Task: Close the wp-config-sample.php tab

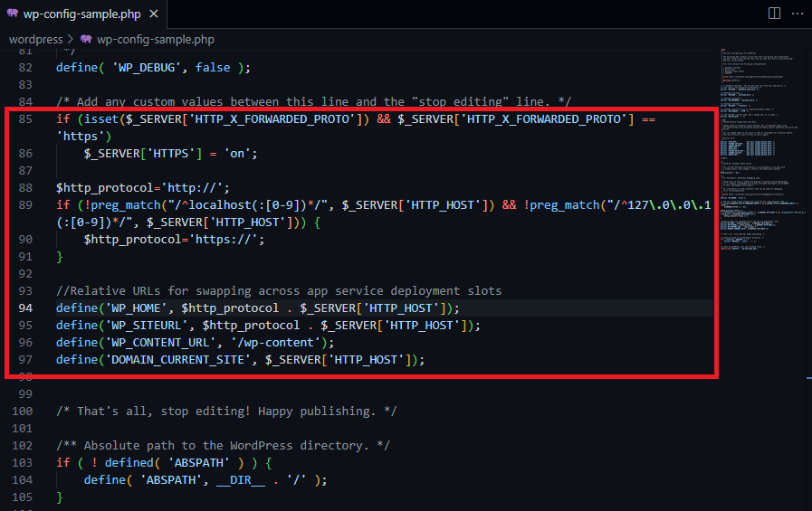Action: (x=154, y=14)
